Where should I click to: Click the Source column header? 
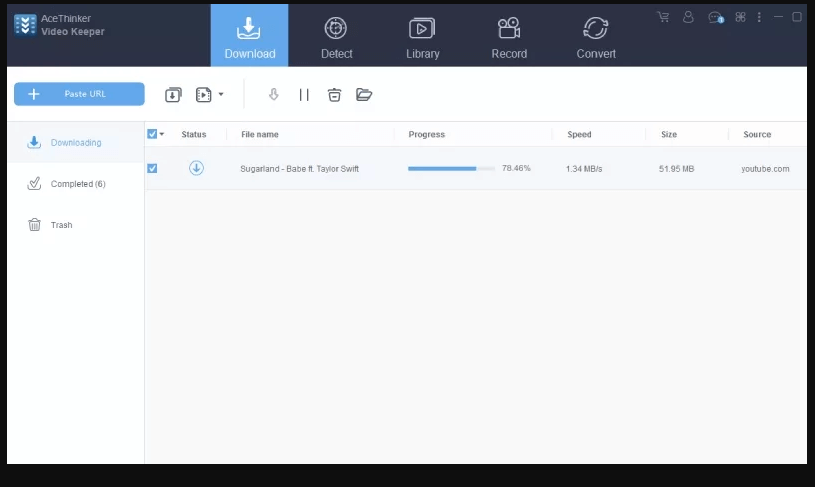[757, 134]
